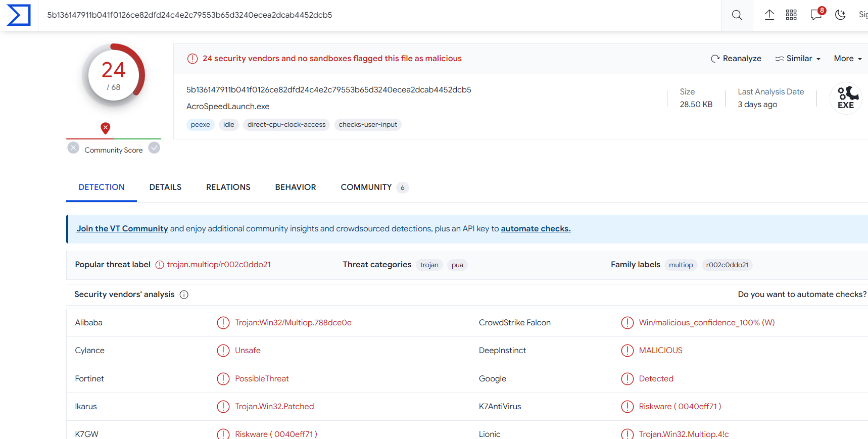Click the 24 / 68 detection score gauge
This screenshot has height=439, width=868.
point(114,75)
